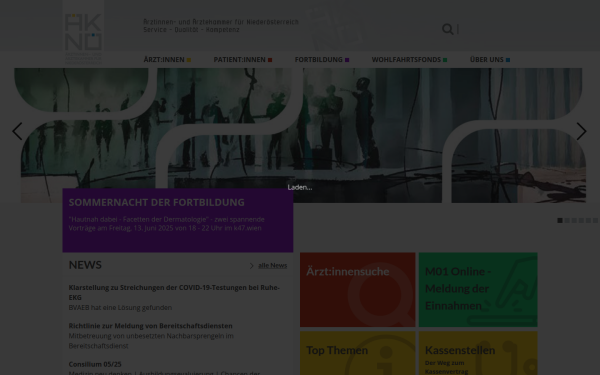Open the red Ärzt:innensuche tile
The image size is (600, 375).
tap(357, 290)
